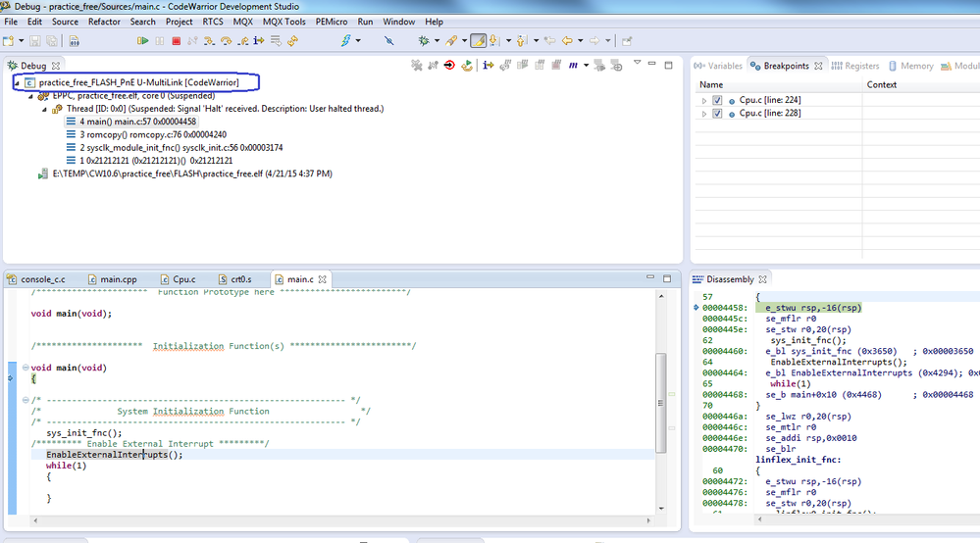Expand the Cpu.c line 224 breakpoint entry

click(x=703, y=101)
